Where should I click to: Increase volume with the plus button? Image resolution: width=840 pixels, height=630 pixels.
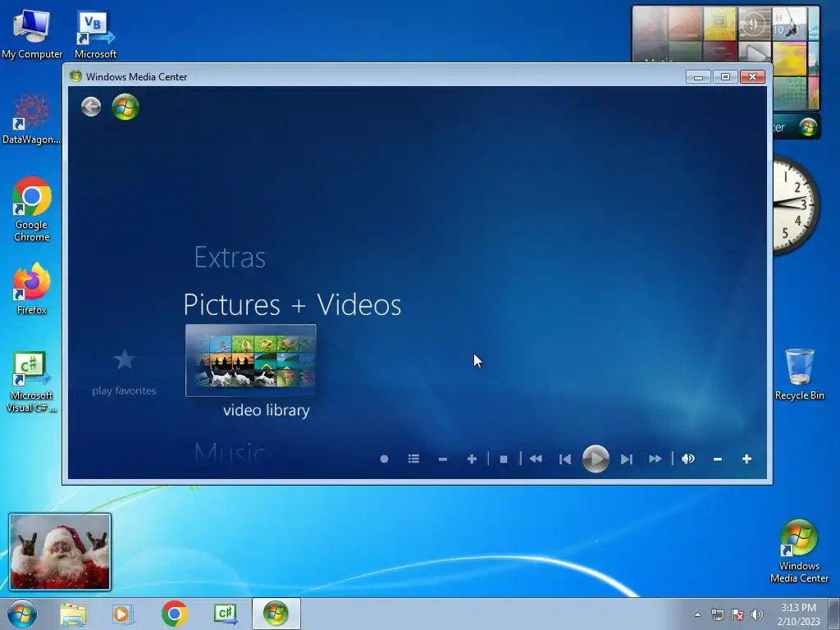746,459
